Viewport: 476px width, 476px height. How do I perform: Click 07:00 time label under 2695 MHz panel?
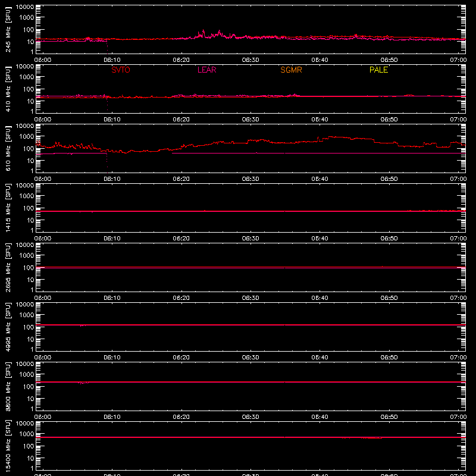[x=458, y=298]
